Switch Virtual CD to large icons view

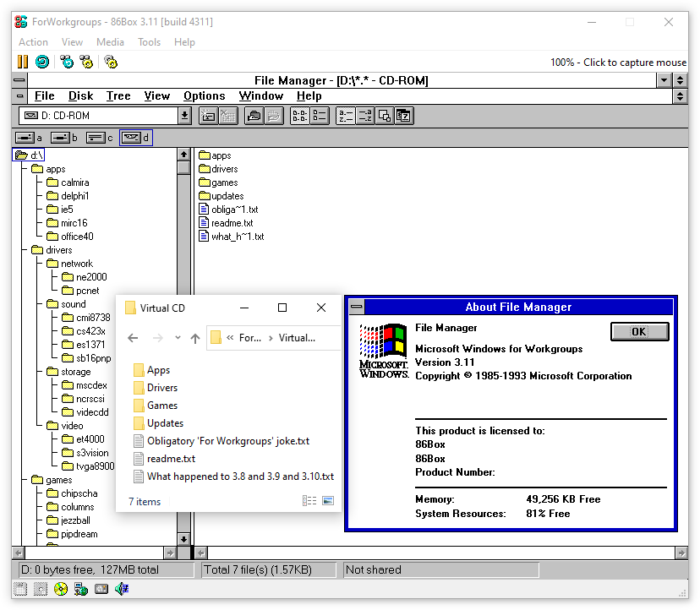(x=328, y=501)
